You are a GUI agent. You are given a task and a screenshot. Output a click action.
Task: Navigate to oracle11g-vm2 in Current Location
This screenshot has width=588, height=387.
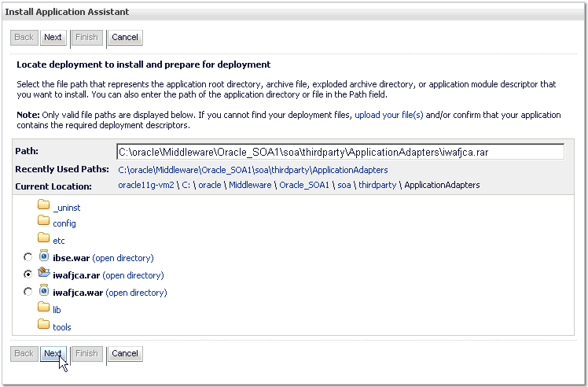click(146, 185)
